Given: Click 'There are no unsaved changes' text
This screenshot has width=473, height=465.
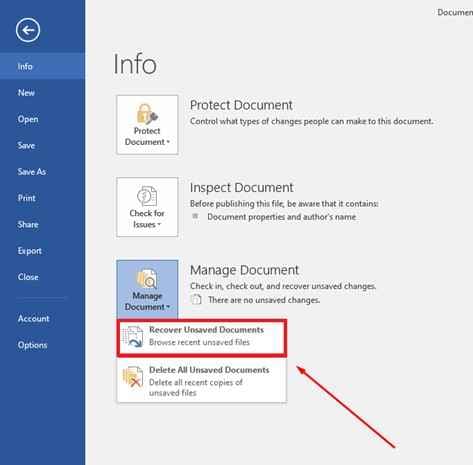Looking at the screenshot, I should coord(264,300).
